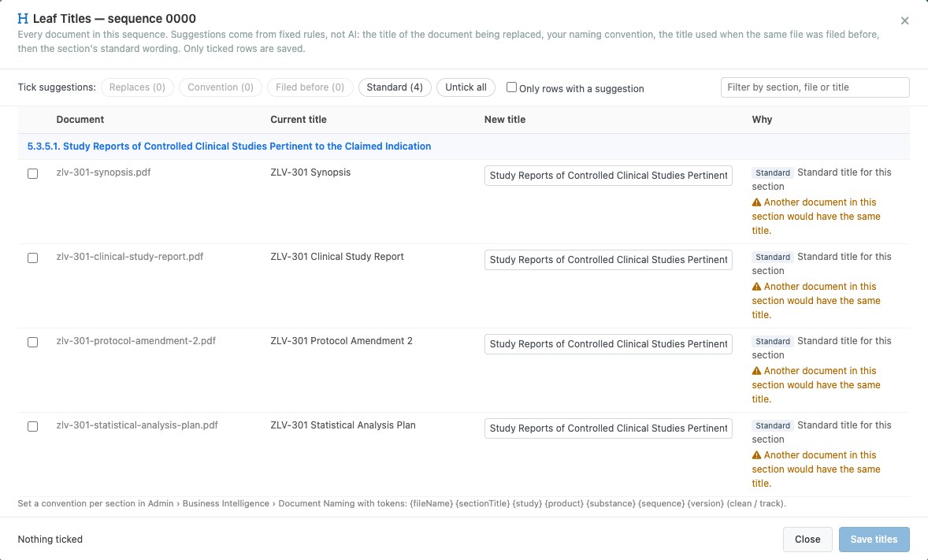Screen dimensions: 928x560
Task: Edit New title field for ZLV-301 Clinical Study Report
Action: [x=608, y=260]
